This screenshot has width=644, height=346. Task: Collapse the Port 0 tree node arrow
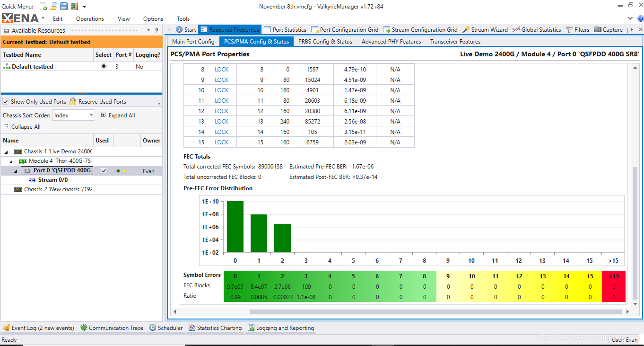click(16, 171)
